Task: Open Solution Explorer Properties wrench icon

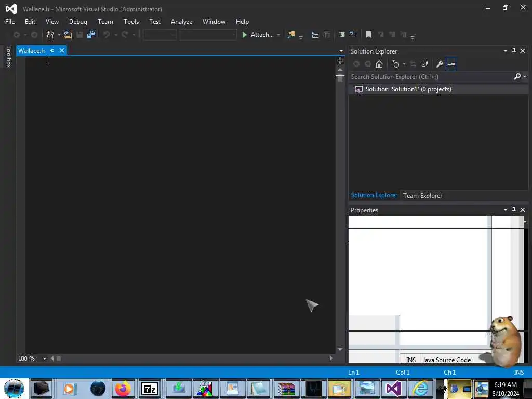Action: click(440, 64)
